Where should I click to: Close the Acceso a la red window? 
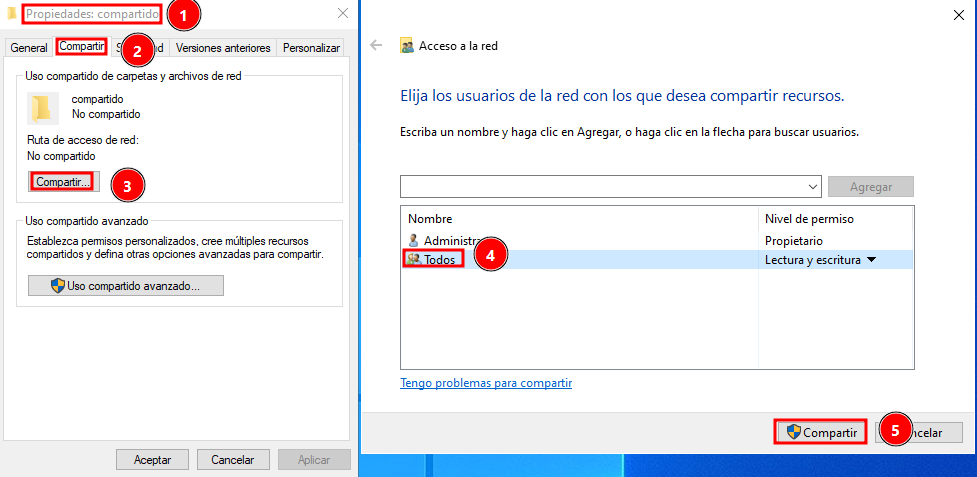click(x=959, y=16)
